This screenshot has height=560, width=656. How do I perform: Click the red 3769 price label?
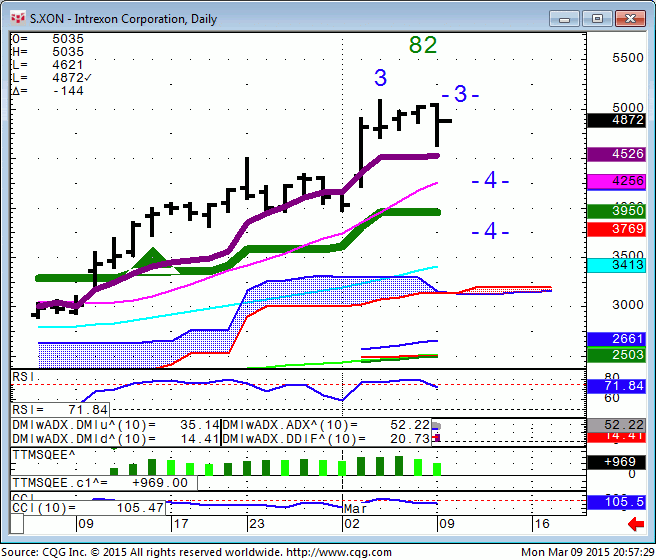click(616, 229)
